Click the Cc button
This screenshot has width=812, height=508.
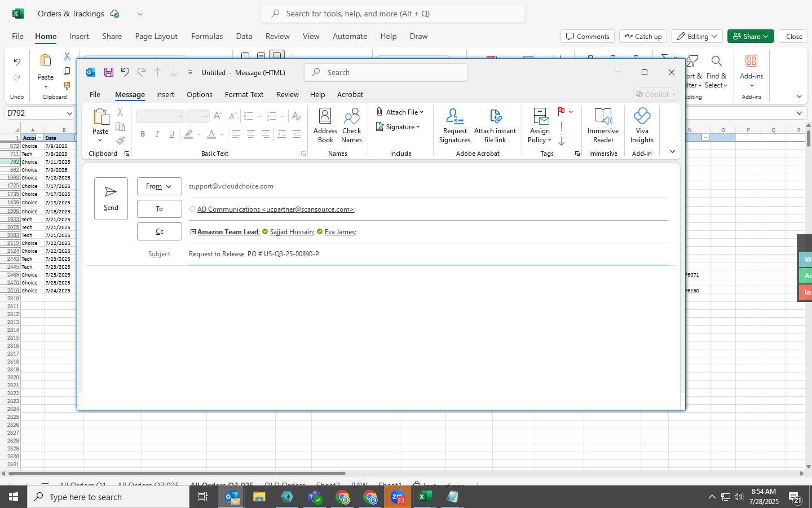(x=160, y=231)
